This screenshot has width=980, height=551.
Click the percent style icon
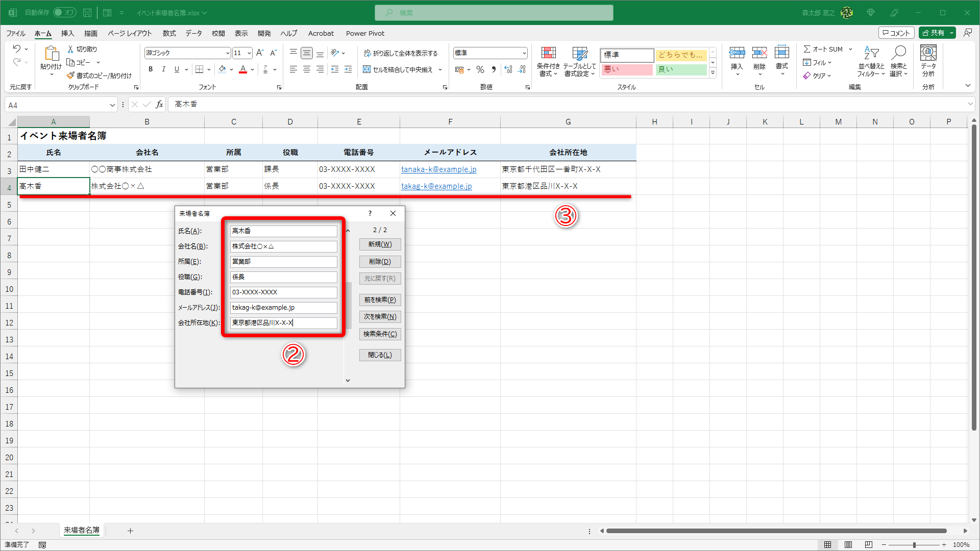tap(480, 69)
